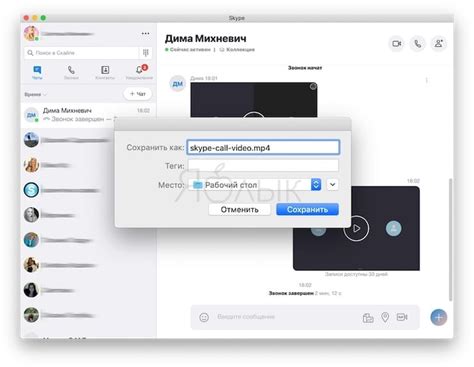
Task: Open your profile avatar at top left
Action: click(31, 33)
